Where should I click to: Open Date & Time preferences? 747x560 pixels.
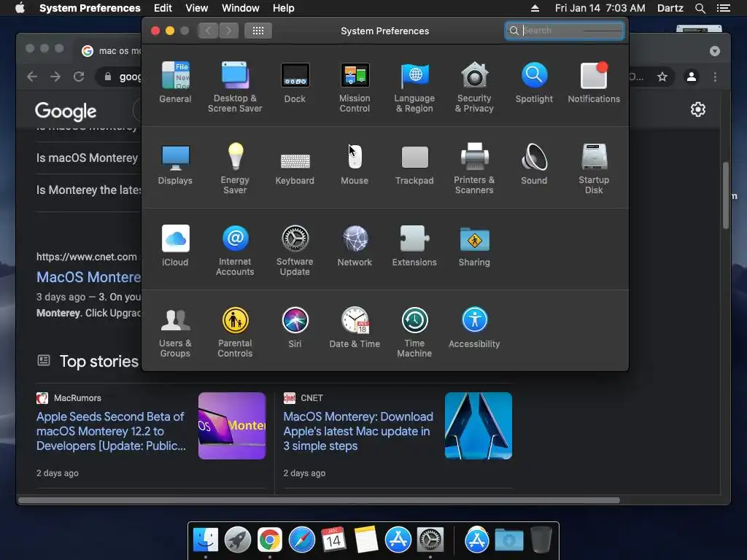[x=355, y=327]
